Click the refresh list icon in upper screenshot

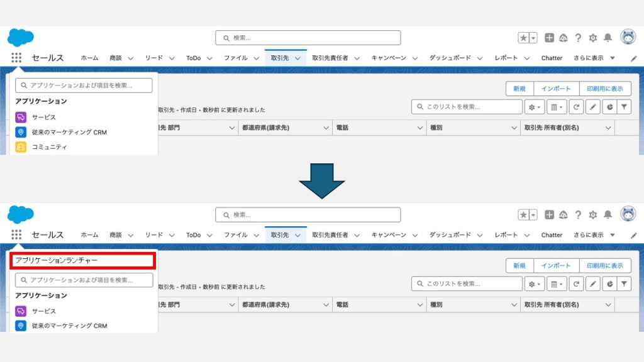576,107
